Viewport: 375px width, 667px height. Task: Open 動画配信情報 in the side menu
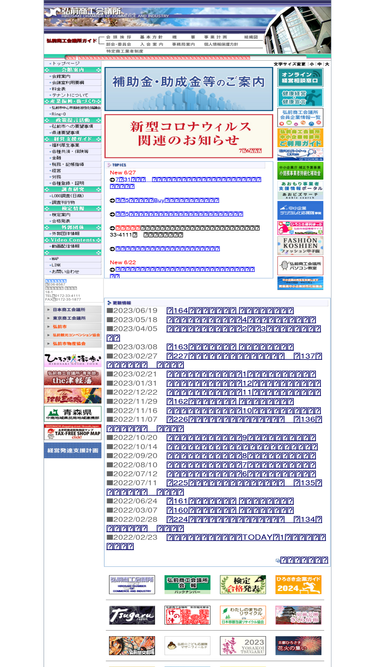(73, 246)
